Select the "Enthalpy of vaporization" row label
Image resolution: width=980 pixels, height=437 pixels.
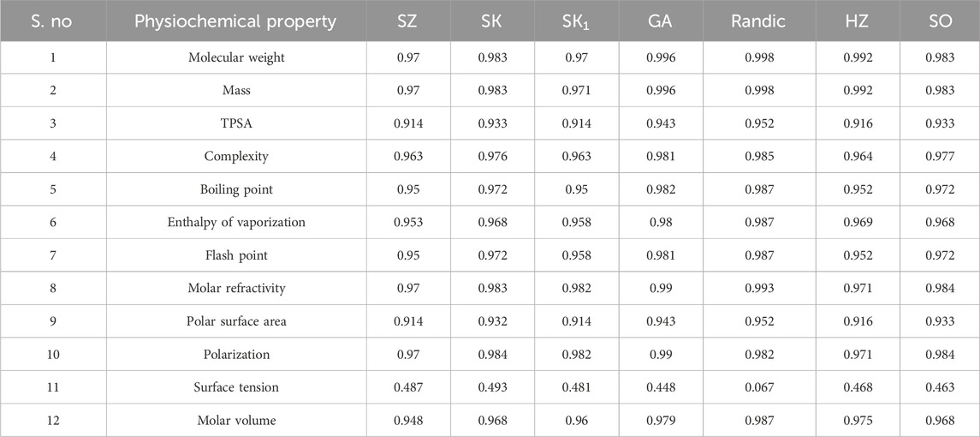coord(236,223)
